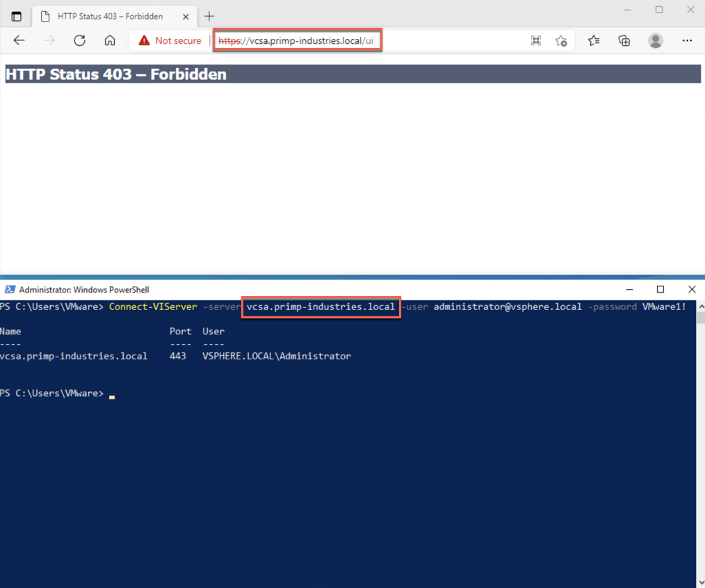View the Not secure site warning
The height and width of the screenshot is (588, 705).
(x=169, y=40)
